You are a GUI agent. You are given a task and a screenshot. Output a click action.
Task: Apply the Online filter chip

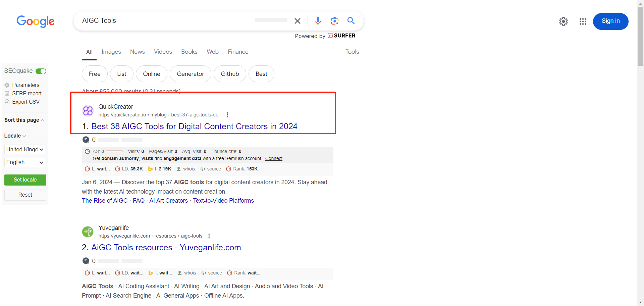point(152,74)
